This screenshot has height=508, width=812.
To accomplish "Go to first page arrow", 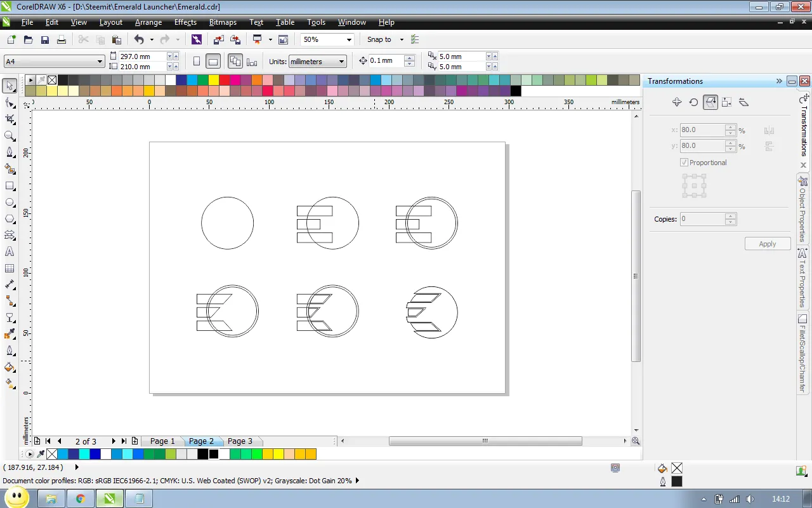I will coord(48,441).
